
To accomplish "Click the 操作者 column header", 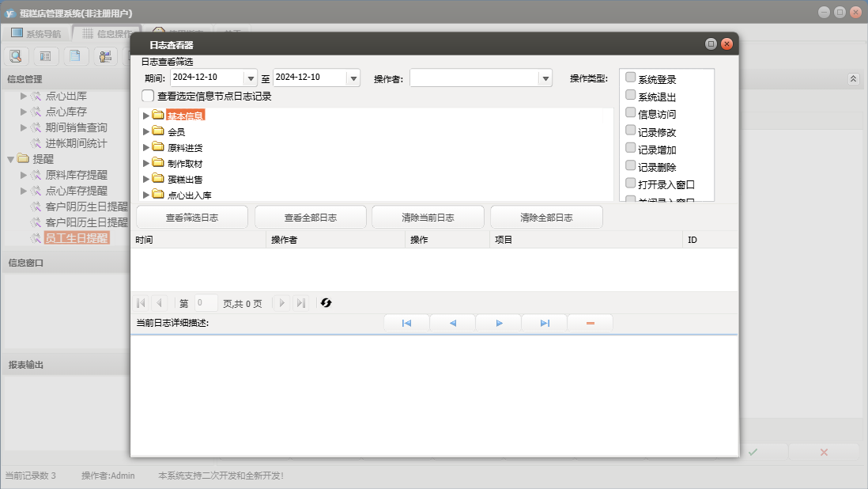I will click(x=285, y=240).
